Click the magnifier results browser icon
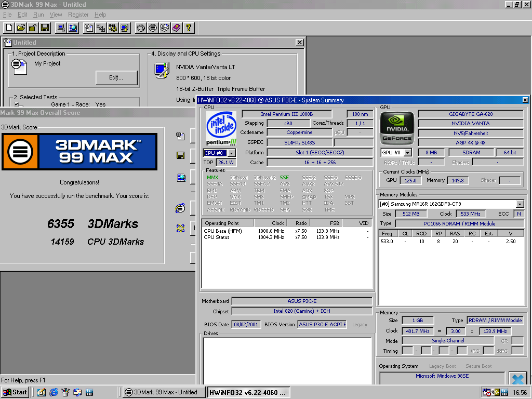 point(73,28)
